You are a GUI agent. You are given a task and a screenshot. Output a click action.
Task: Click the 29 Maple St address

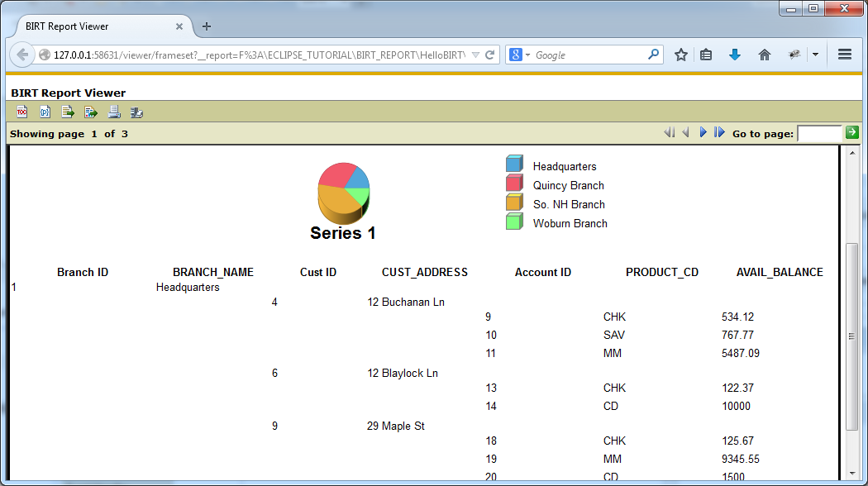coord(395,426)
